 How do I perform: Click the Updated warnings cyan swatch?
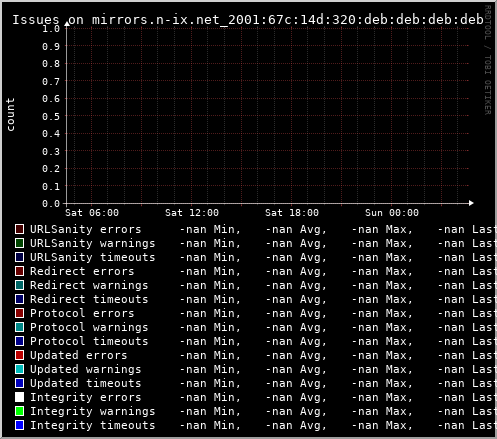point(19,369)
